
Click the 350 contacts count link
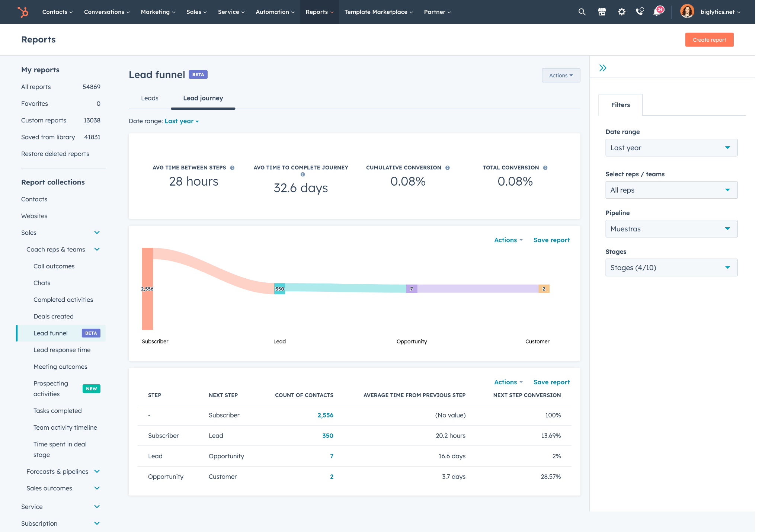[x=327, y=435]
